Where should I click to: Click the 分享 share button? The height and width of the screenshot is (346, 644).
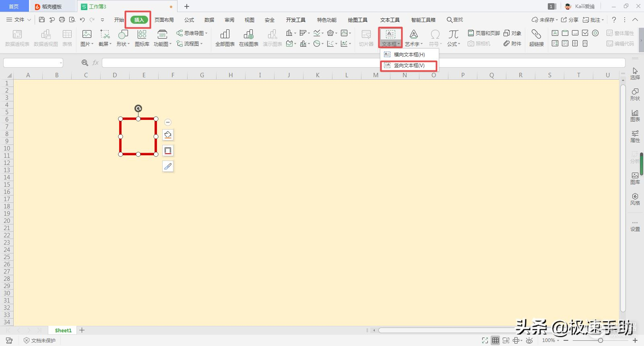click(x=570, y=20)
